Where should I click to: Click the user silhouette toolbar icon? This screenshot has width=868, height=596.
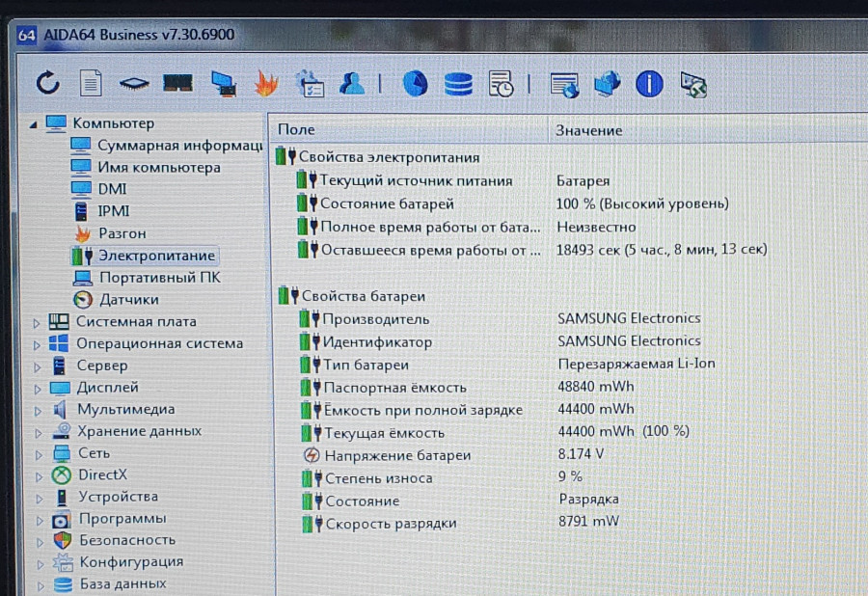click(x=352, y=83)
